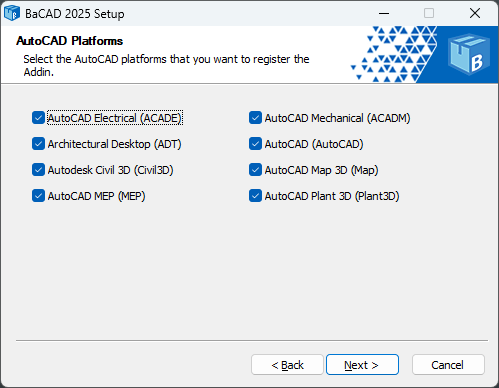Click the 'Select the AutoCAD platforms' description text
The image size is (499, 388).
(x=166, y=65)
